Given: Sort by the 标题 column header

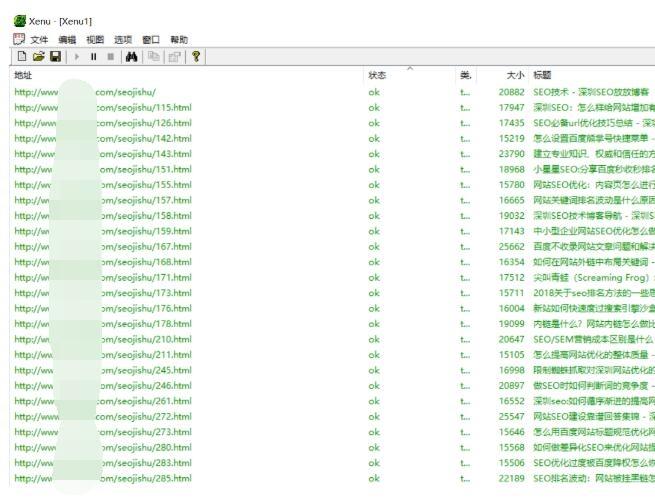Looking at the screenshot, I should 592,75.
